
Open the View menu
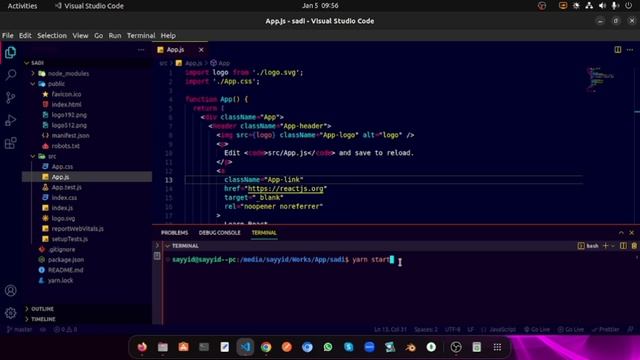pos(80,36)
